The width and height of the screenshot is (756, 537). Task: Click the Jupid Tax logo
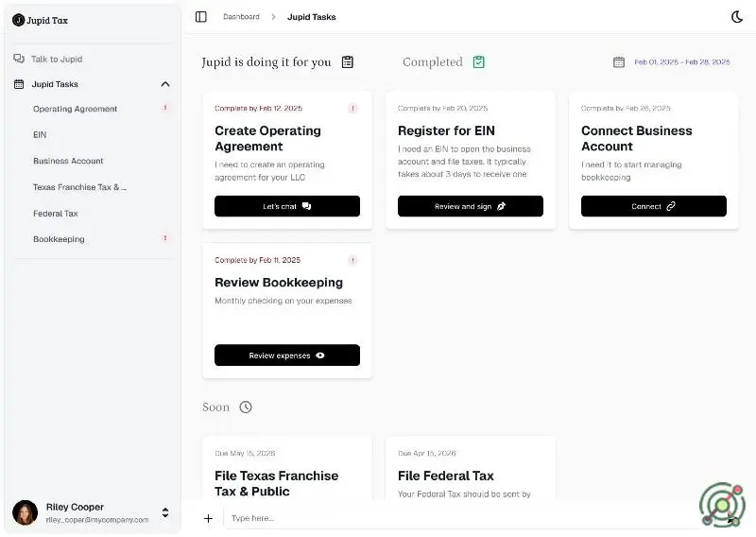point(40,20)
